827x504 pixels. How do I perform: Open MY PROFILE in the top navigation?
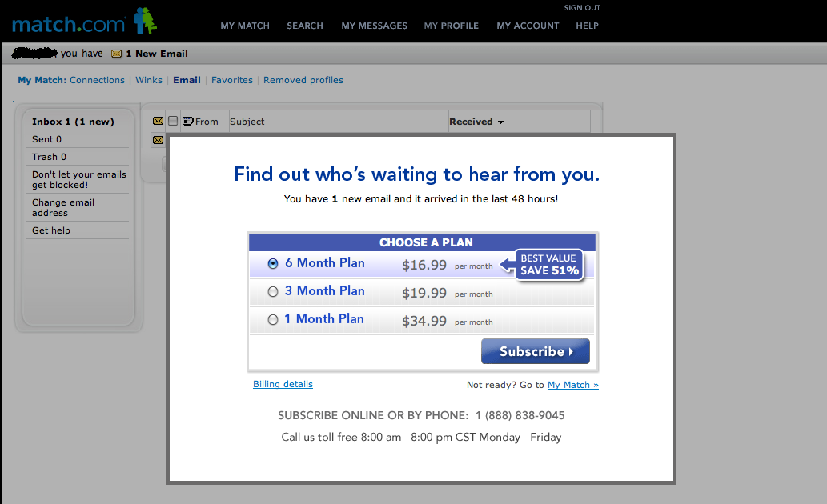(x=451, y=26)
